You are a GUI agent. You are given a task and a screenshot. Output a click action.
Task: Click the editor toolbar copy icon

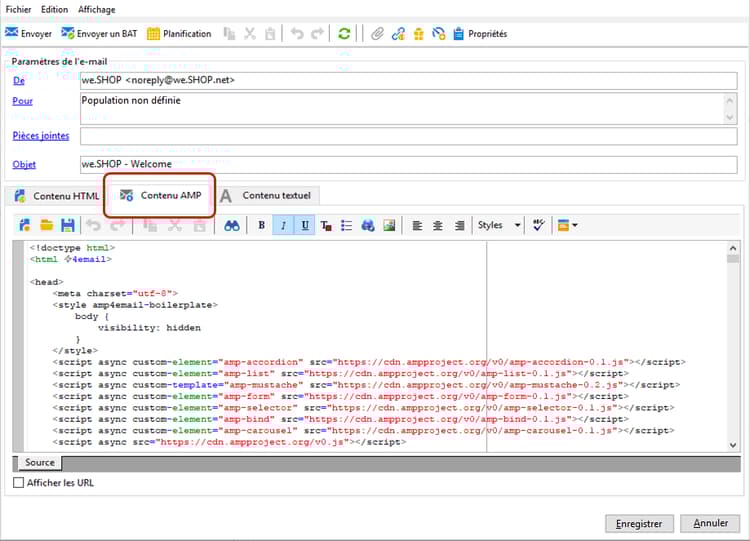tap(151, 225)
